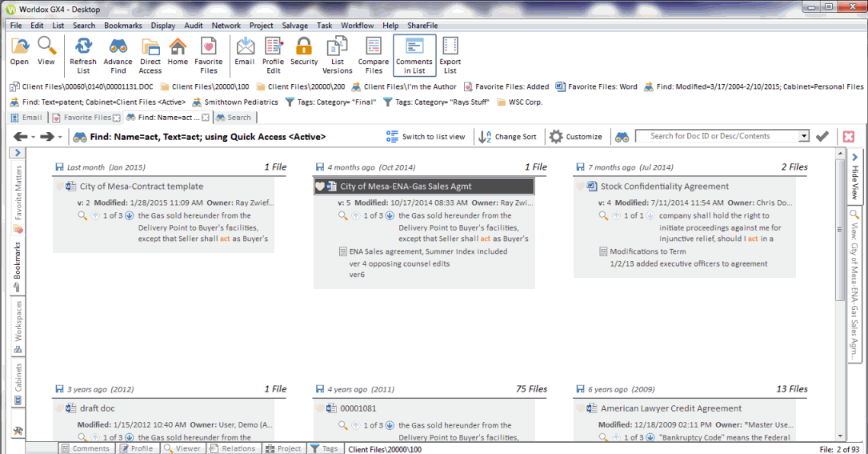Open Favorite Files: Word bookmark
Viewport: 868px width, 454px height.
pos(597,86)
